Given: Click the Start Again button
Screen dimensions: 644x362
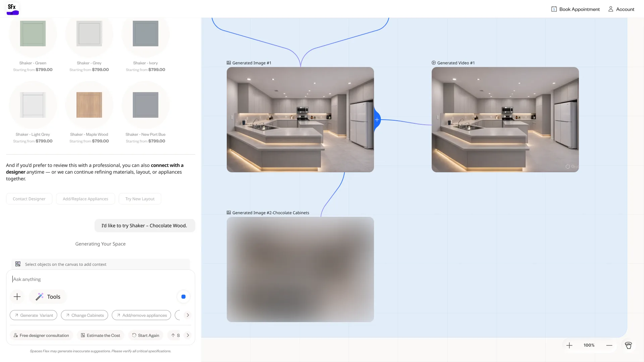Looking at the screenshot, I should coord(146,335).
